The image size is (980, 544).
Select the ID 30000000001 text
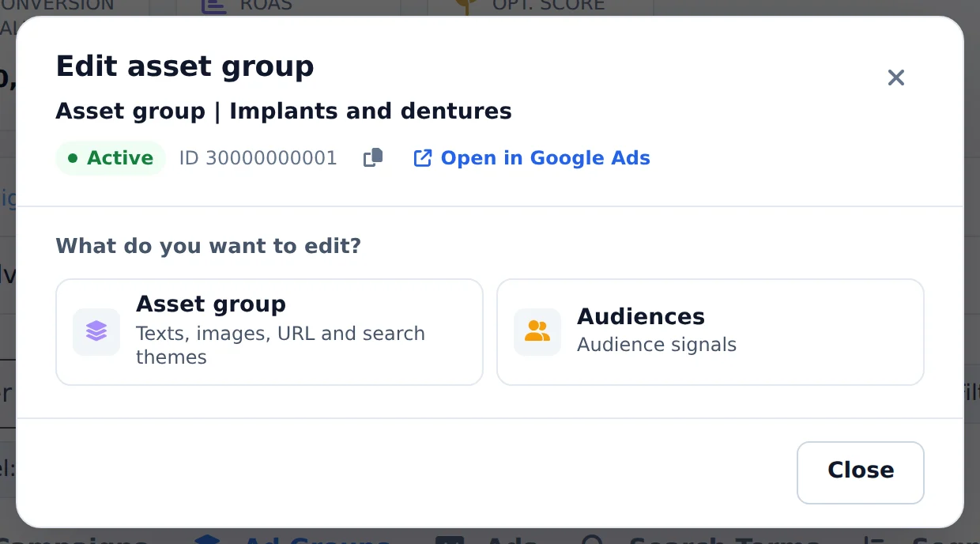pos(258,158)
